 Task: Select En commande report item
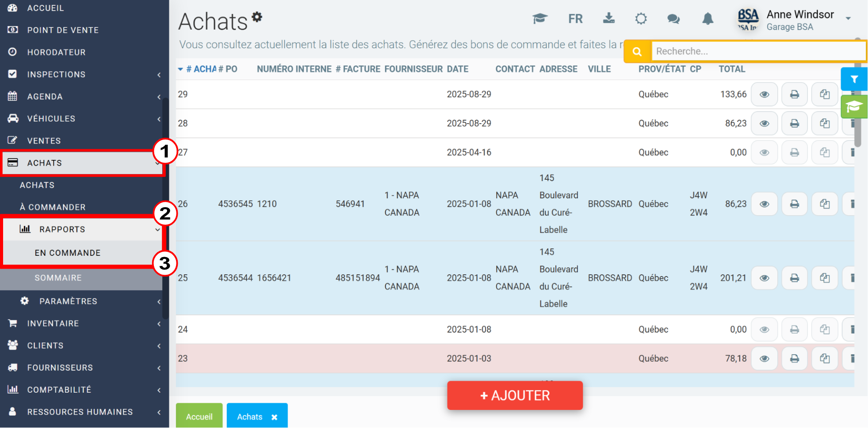pyautogui.click(x=68, y=253)
